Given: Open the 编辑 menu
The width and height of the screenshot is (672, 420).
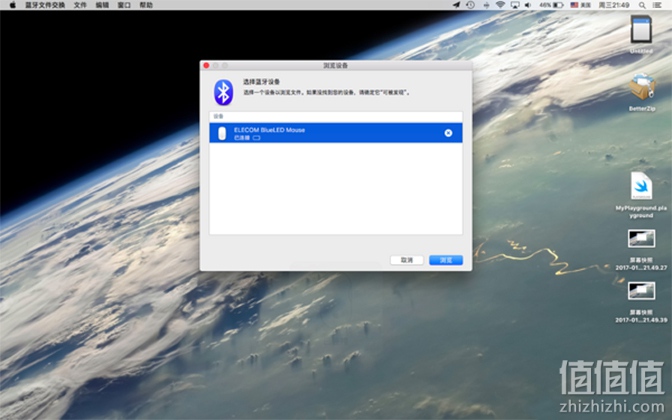Looking at the screenshot, I should [102, 5].
